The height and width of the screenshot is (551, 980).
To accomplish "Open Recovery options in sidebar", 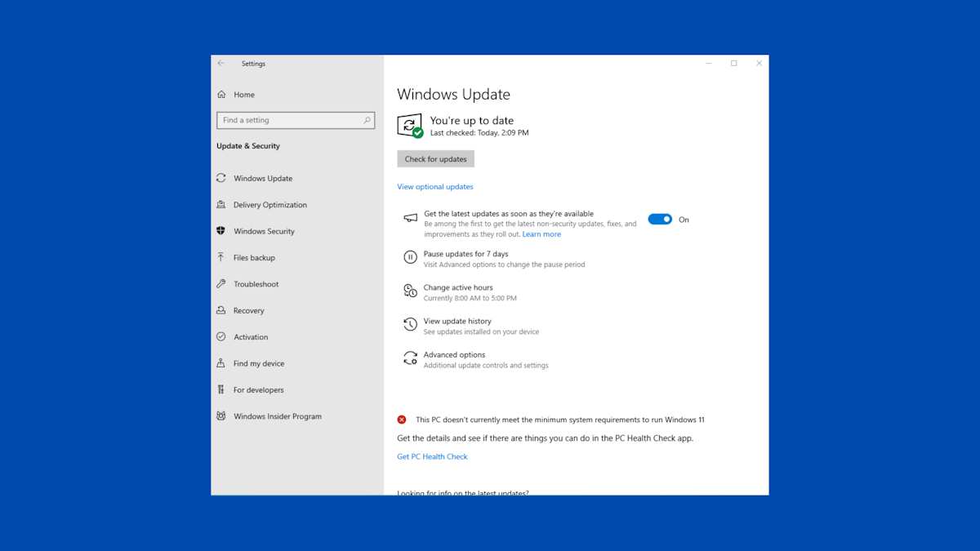I will coord(249,310).
